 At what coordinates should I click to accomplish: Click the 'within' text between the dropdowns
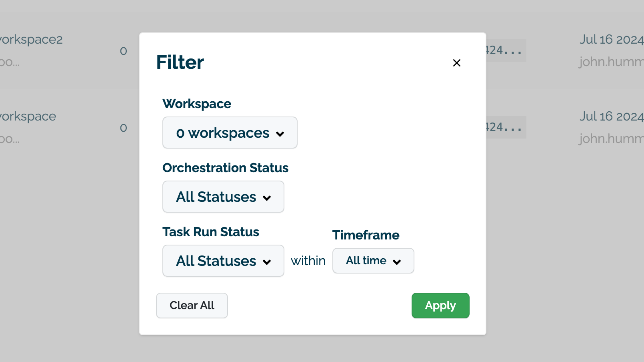[308, 261]
